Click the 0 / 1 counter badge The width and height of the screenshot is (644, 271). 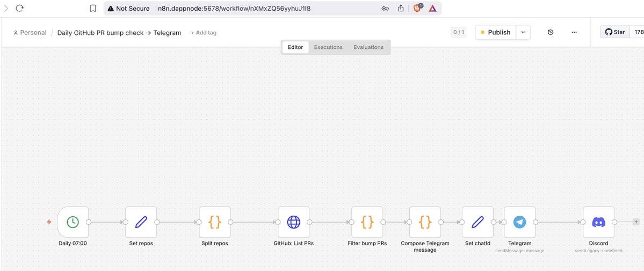click(x=458, y=32)
